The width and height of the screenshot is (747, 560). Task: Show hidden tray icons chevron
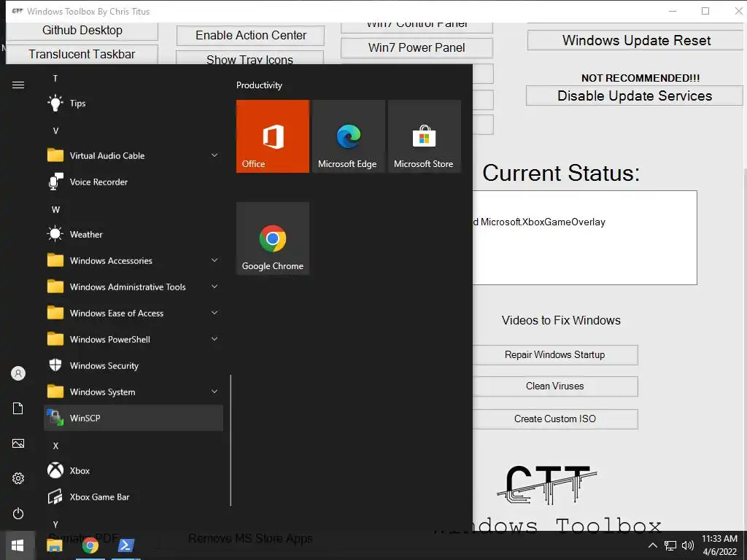tap(653, 545)
